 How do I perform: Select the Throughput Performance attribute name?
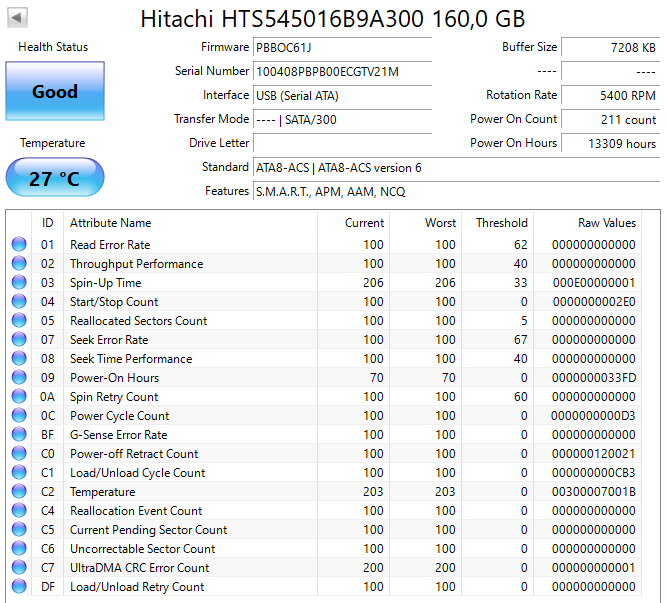pos(137,264)
